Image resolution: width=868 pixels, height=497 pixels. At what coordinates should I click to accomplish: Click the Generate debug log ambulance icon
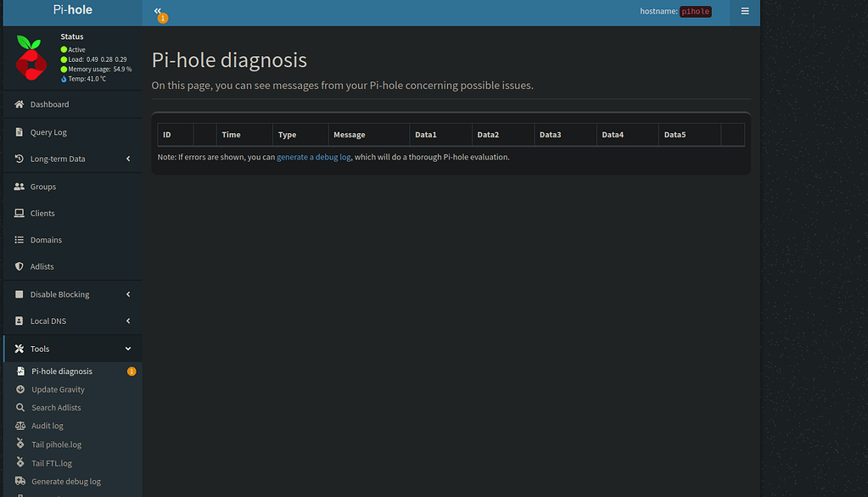20,481
